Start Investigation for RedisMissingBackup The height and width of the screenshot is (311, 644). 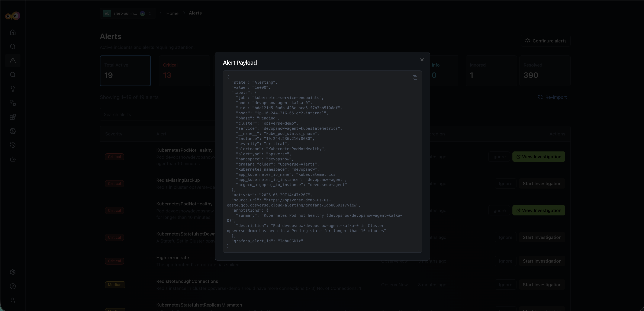(x=542, y=184)
